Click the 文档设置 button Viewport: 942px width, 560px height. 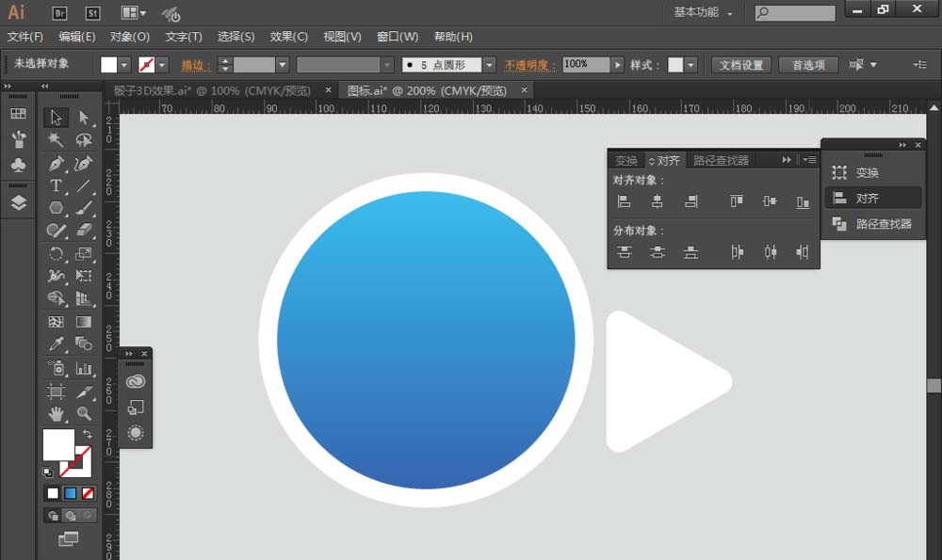click(x=741, y=65)
